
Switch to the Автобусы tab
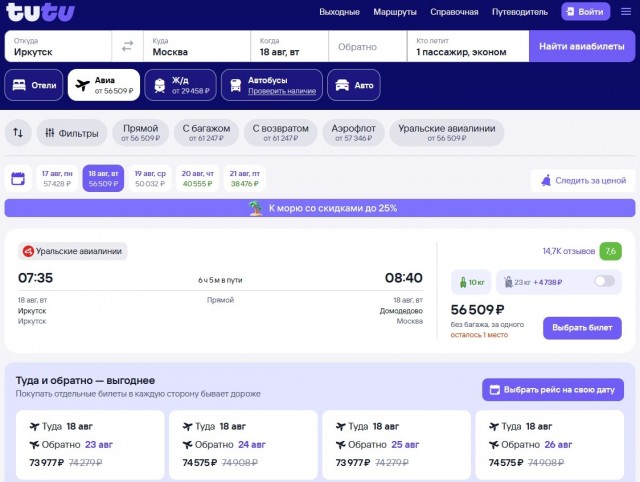(x=272, y=85)
